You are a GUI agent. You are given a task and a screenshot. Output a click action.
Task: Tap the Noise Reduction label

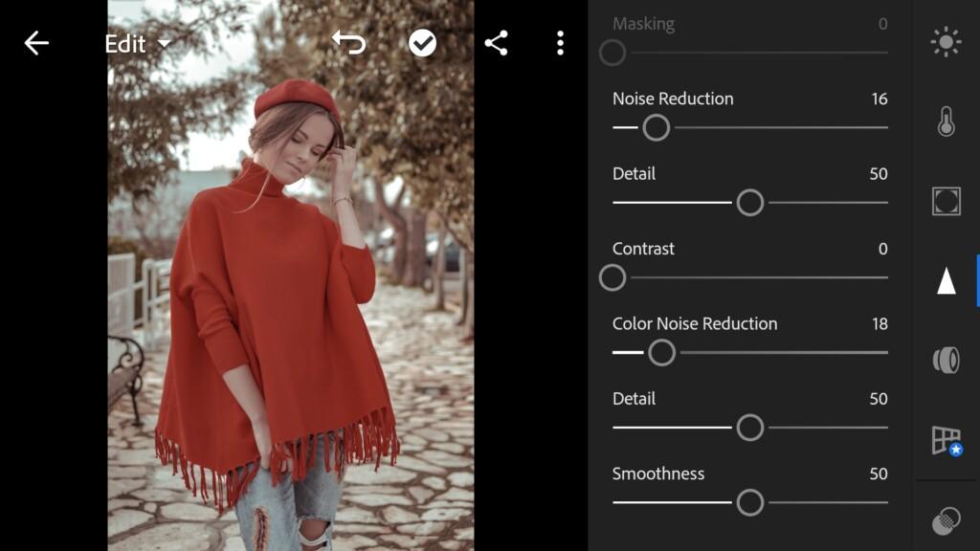(673, 99)
